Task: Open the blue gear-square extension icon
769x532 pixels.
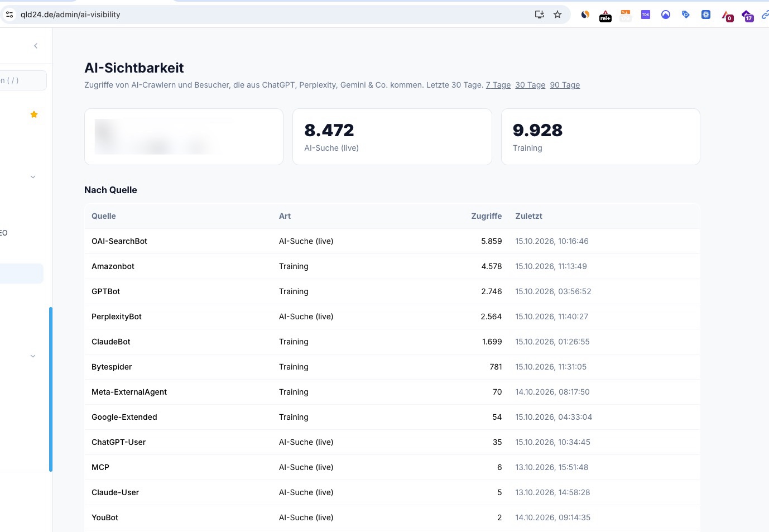Action: (706, 15)
